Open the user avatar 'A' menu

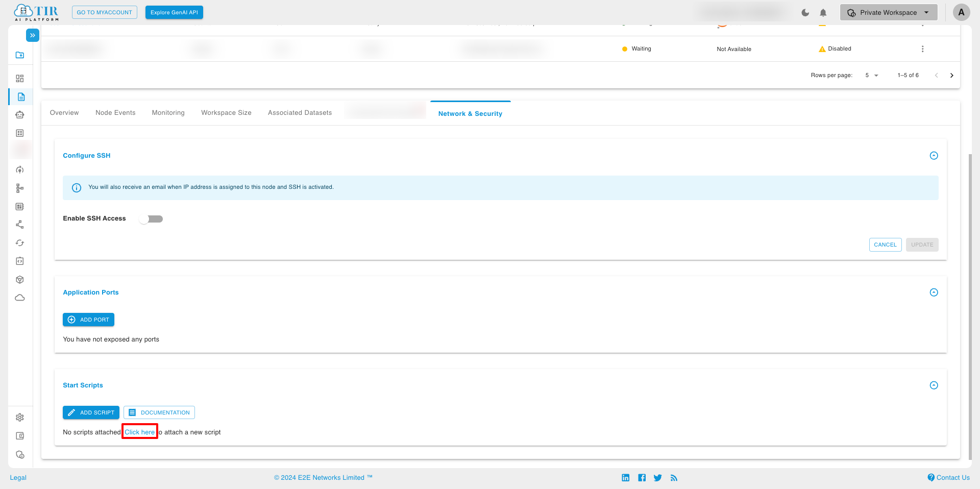click(962, 13)
